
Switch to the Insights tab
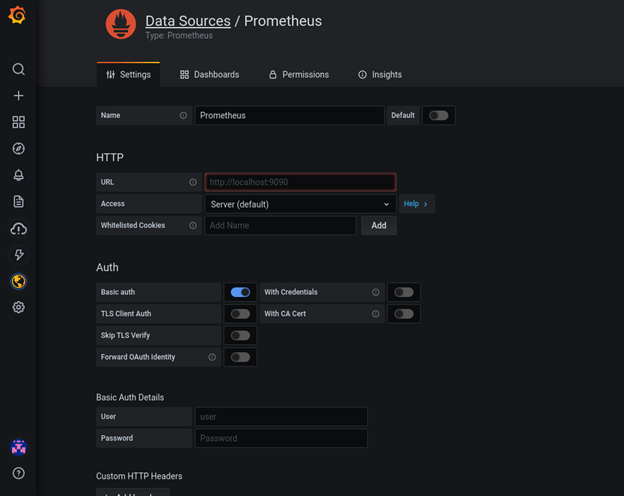[x=380, y=75]
